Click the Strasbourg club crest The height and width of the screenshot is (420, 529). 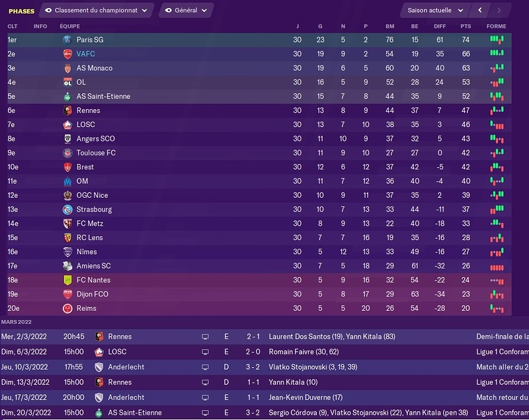[67, 210]
